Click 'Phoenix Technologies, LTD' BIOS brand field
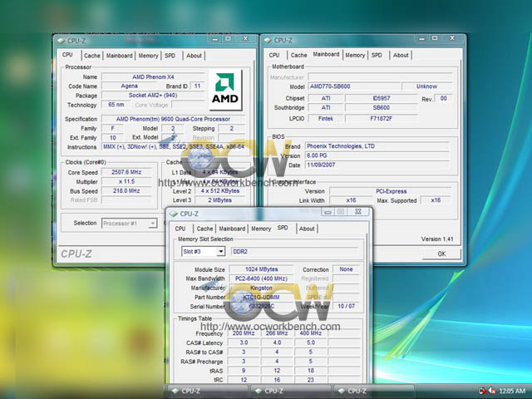Viewport: 532px width, 399px height. pyautogui.click(x=377, y=146)
